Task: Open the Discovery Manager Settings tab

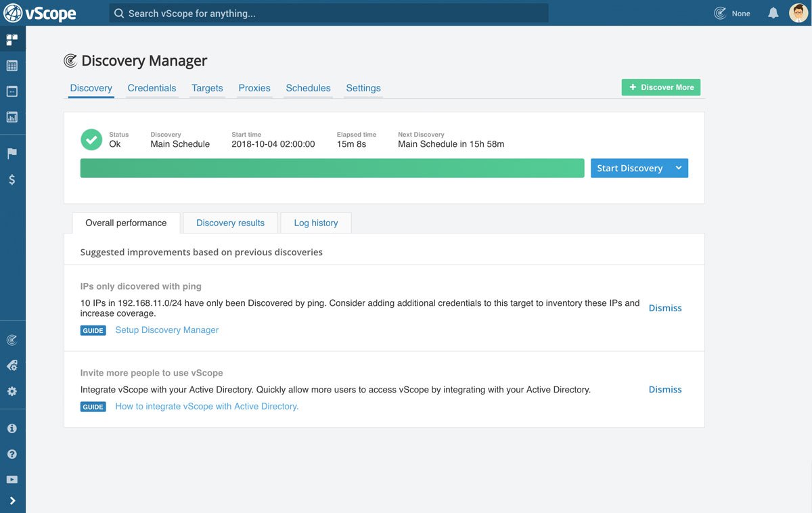Action: [363, 88]
